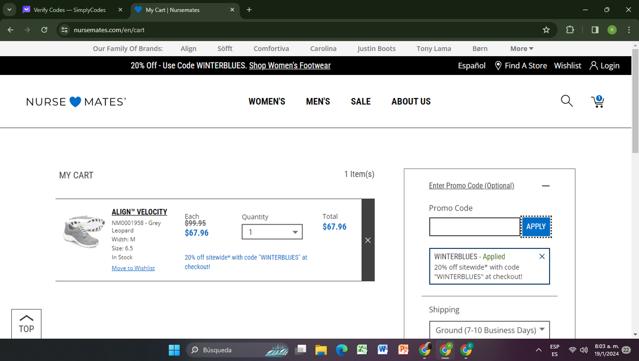
Task: Open the tab search dropdown arrow
Action: (x=9, y=10)
